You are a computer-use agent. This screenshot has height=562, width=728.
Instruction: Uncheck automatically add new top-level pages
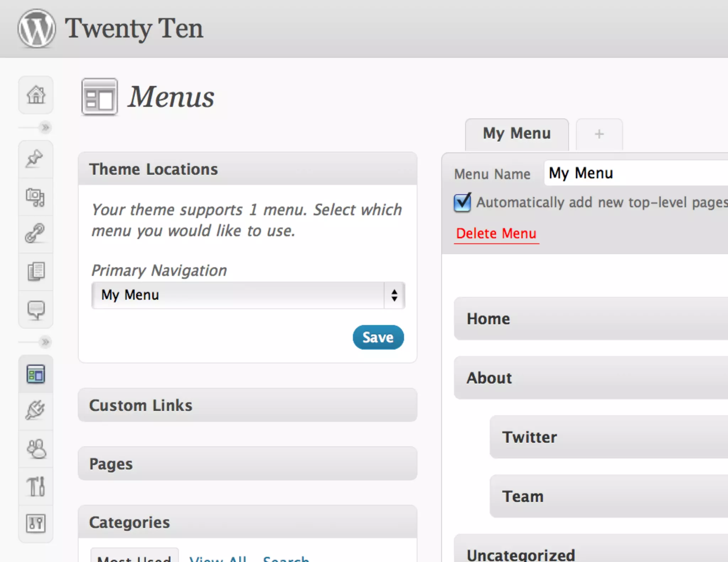462,202
